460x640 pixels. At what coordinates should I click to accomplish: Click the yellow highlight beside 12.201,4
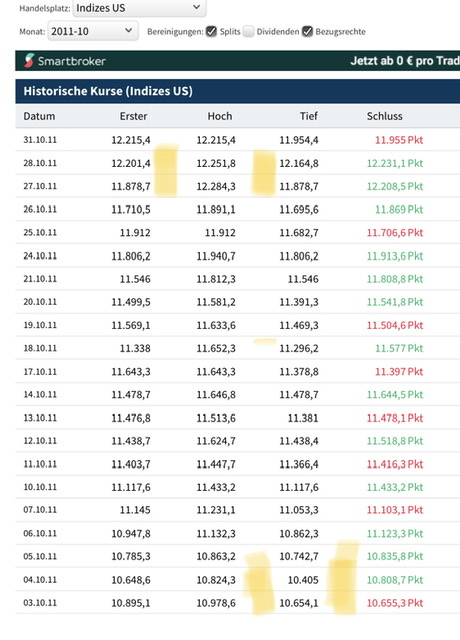click(x=166, y=169)
